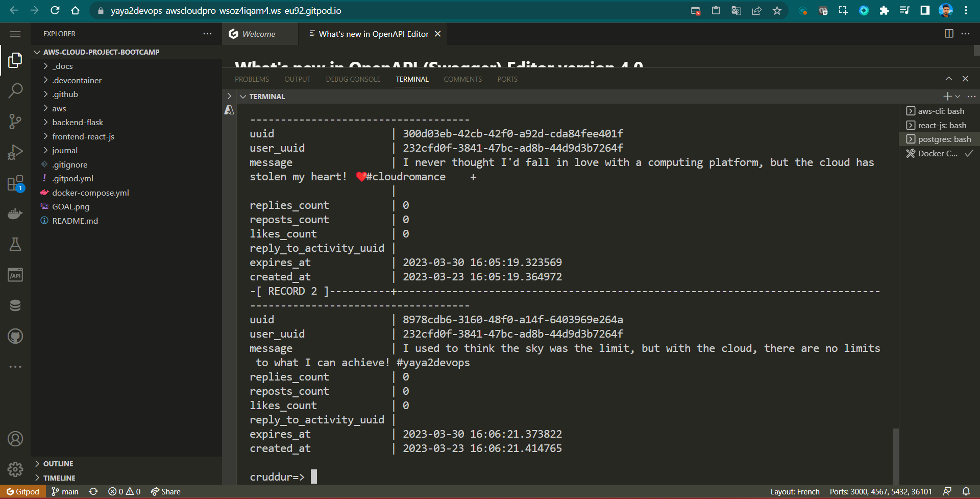Switch to the DEBUG CONSOLE tab
The image size is (980, 499).
tap(353, 79)
